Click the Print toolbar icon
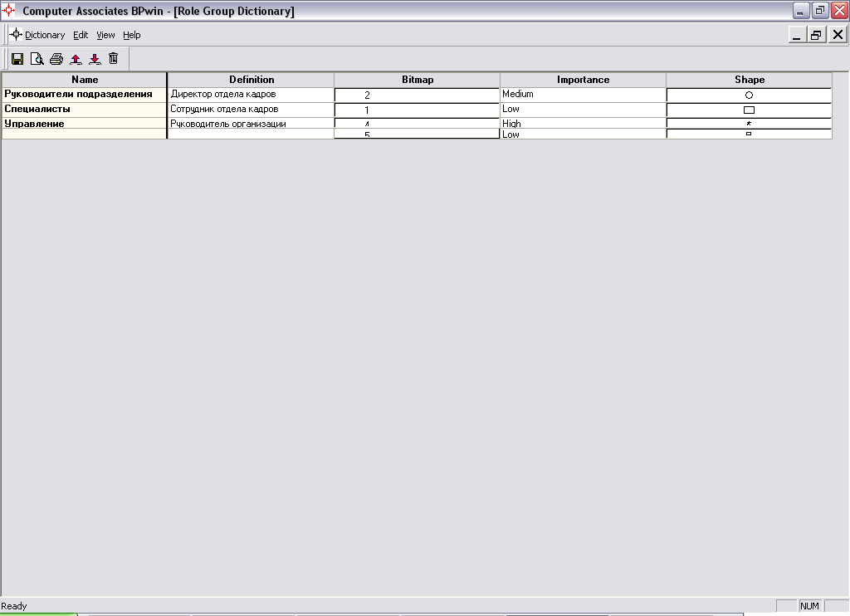 coord(56,59)
